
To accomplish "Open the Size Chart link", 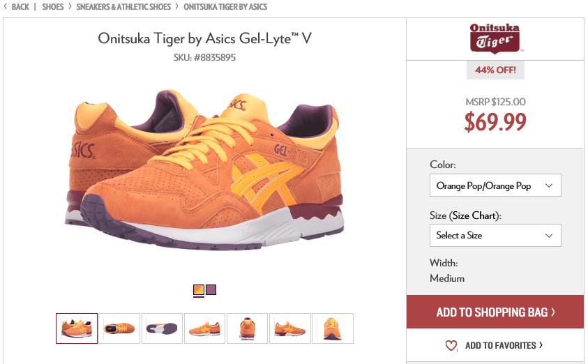I will (474, 216).
